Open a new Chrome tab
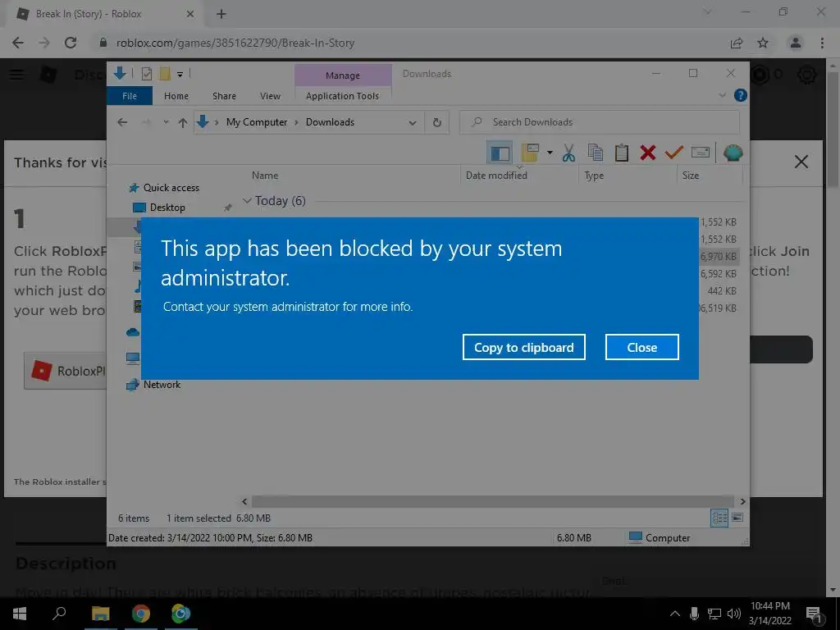840x630 pixels. coord(221,14)
